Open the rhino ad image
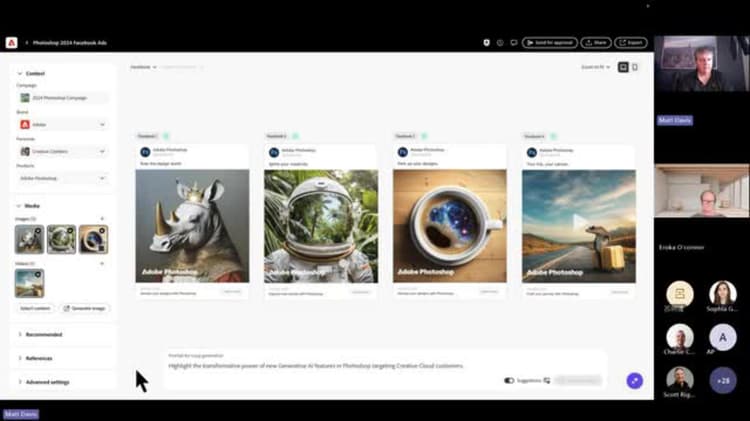 [192, 226]
